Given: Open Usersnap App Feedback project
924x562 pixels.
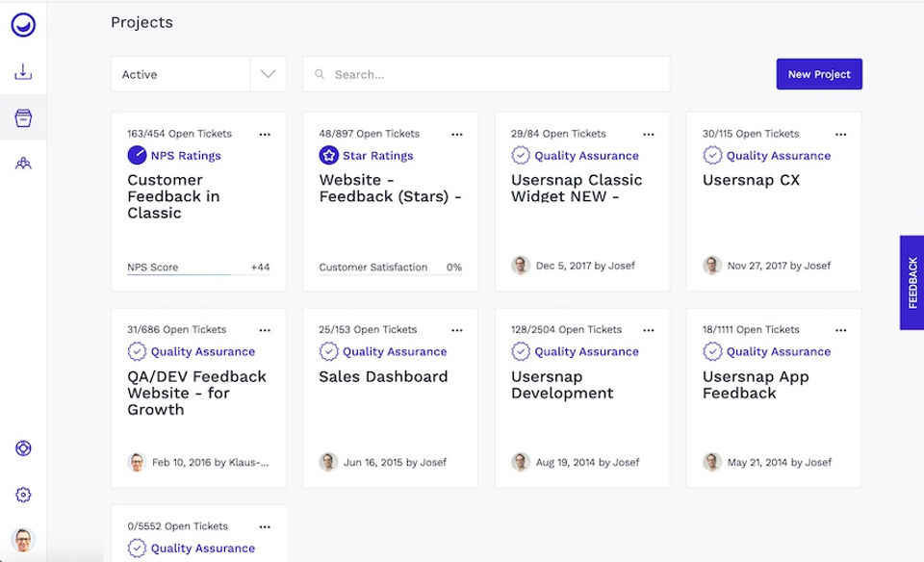Looking at the screenshot, I should (756, 385).
